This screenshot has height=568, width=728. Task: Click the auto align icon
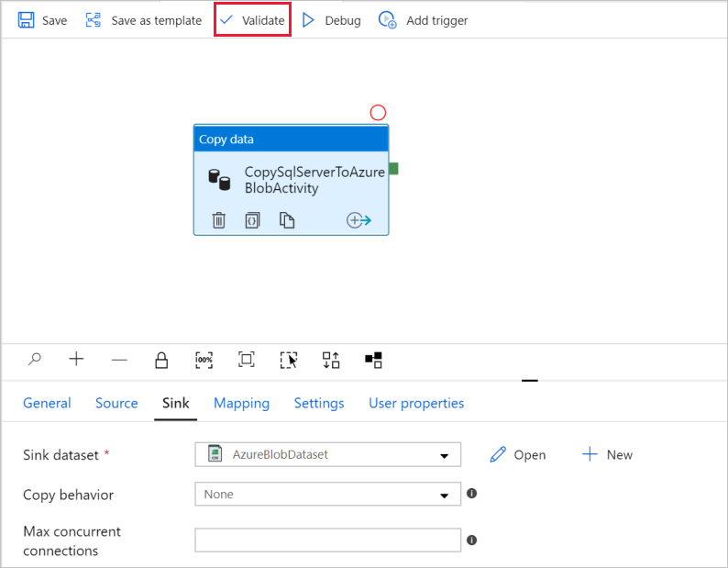coord(331,360)
